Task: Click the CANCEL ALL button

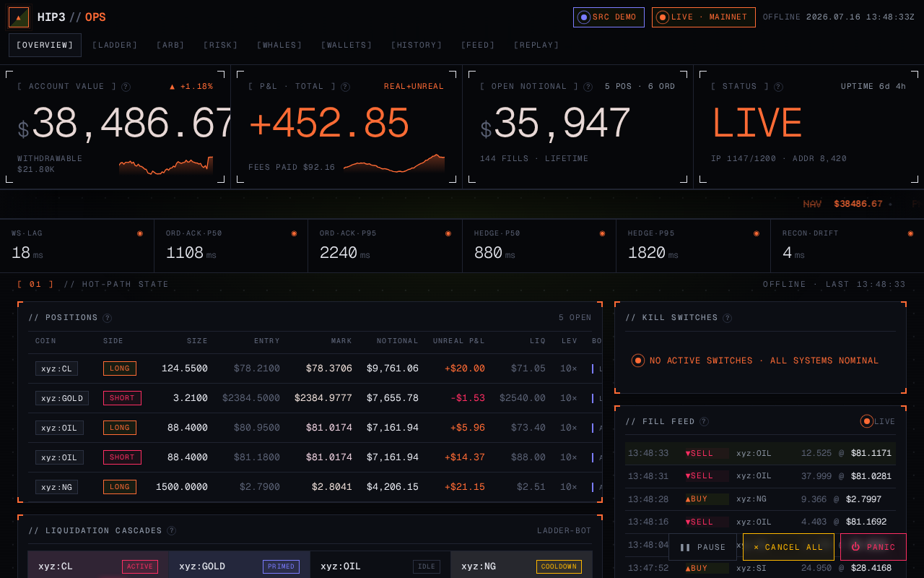Action: (788, 547)
